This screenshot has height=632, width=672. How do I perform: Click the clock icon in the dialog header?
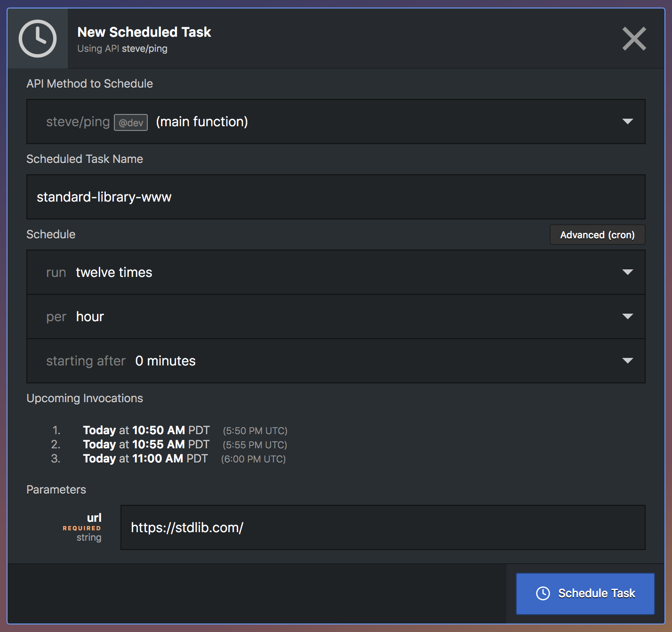38,39
